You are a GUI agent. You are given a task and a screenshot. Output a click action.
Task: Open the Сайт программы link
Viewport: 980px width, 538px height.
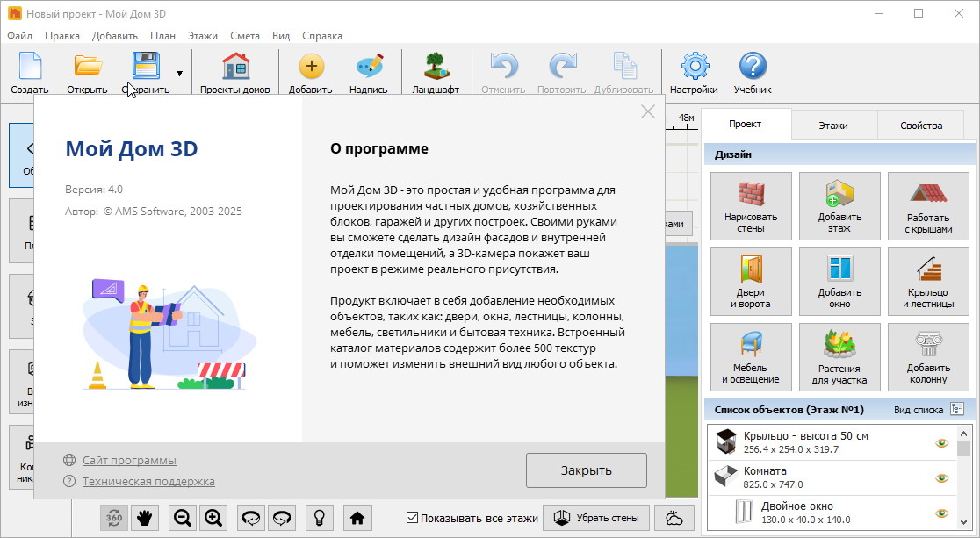coord(129,461)
